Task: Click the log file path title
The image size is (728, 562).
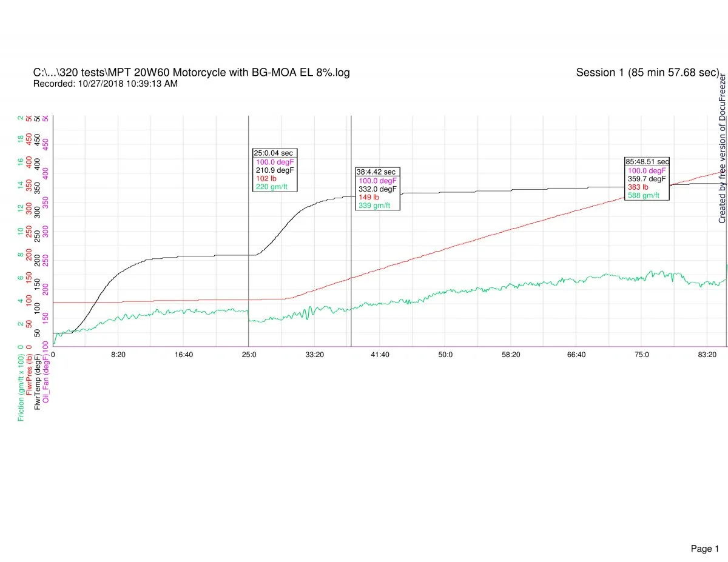Action: tap(191, 73)
